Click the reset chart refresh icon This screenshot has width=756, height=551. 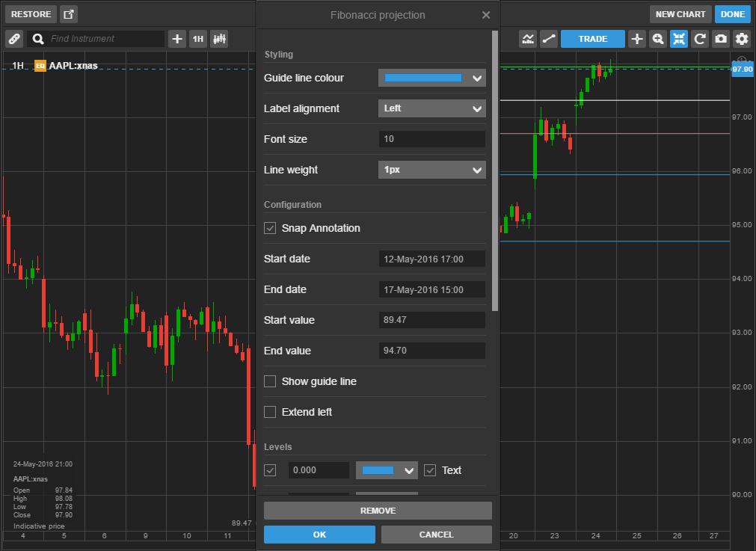coord(700,39)
